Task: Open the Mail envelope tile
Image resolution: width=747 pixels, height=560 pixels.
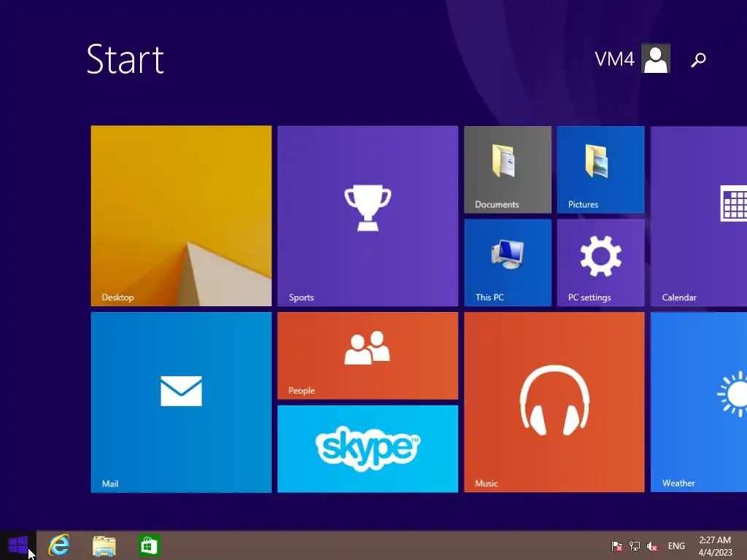Action: tap(181, 402)
